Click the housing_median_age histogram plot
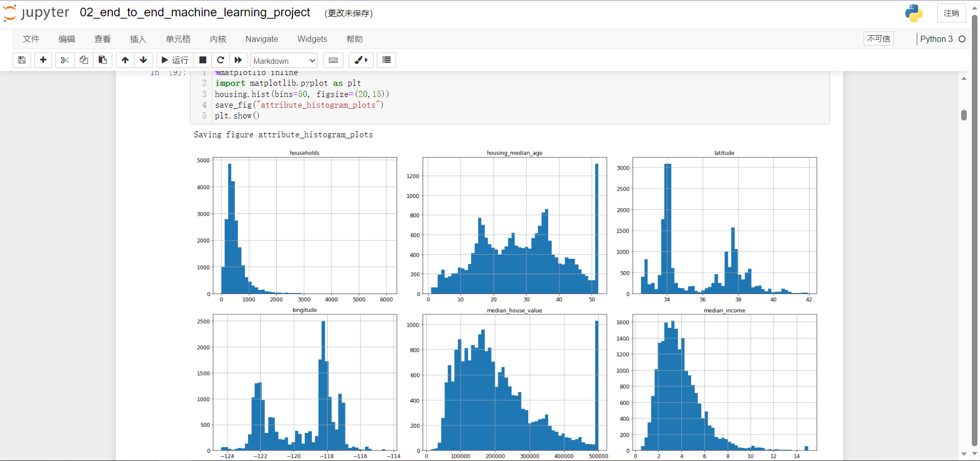This screenshot has width=980, height=461. 514,226
